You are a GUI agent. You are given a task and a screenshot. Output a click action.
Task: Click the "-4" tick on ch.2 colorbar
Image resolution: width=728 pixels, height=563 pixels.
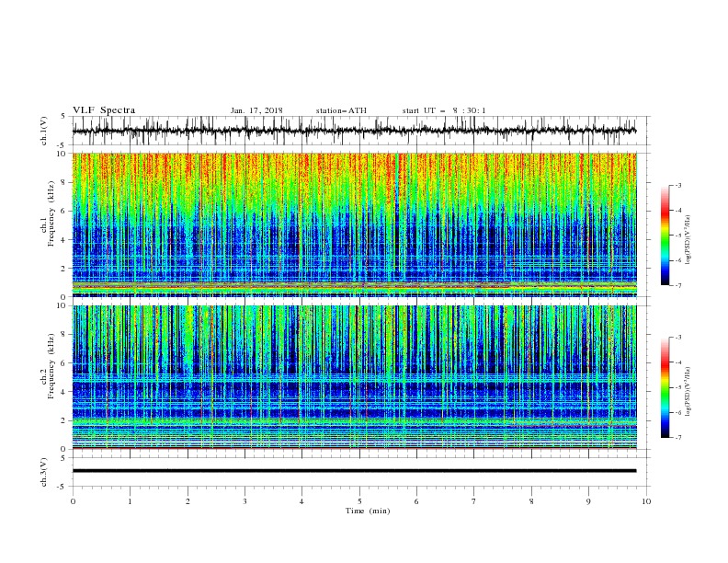[677, 362]
